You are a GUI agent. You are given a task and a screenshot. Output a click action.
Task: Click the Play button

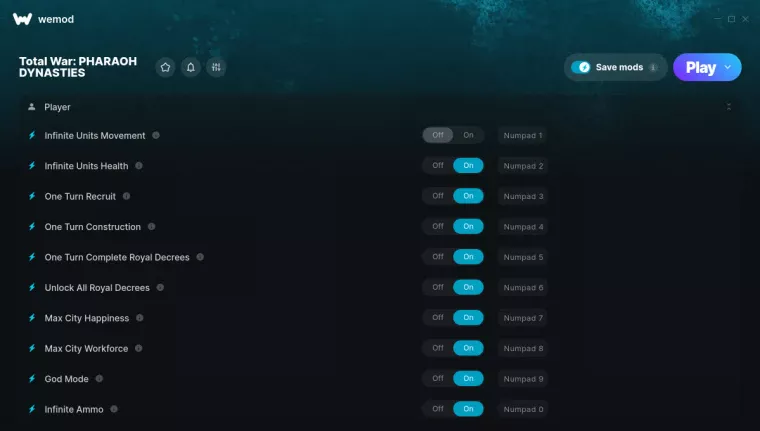coord(700,67)
